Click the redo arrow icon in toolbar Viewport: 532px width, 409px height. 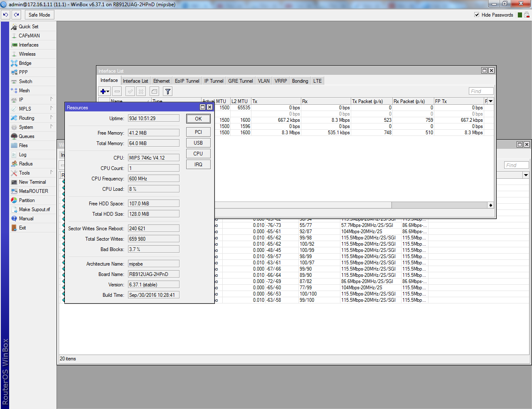(x=17, y=15)
